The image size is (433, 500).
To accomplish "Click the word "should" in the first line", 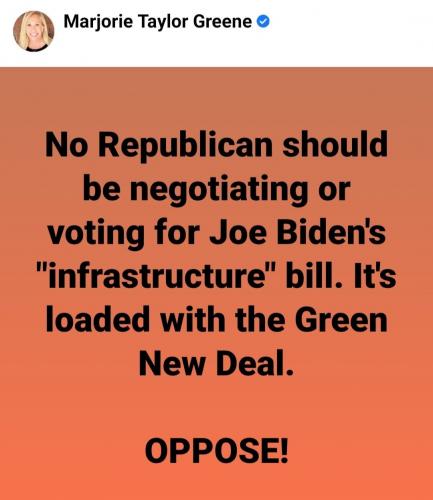I will click(x=335, y=144).
